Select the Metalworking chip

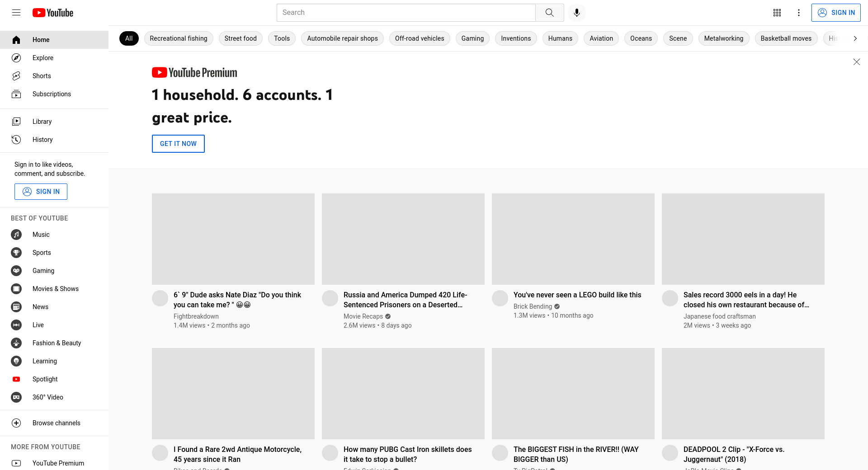tap(724, 38)
